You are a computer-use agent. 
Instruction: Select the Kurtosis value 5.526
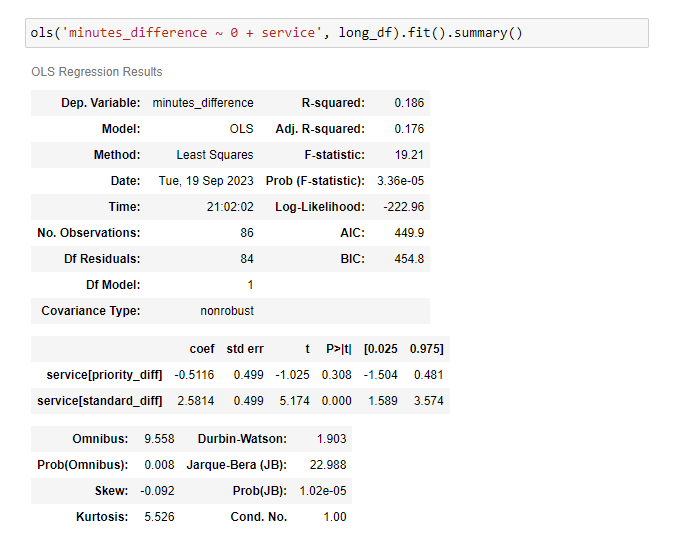[159, 517]
